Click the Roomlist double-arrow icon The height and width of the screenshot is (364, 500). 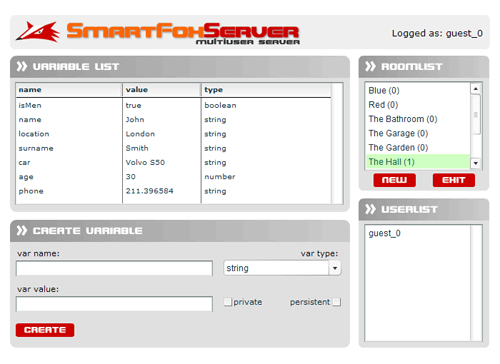pos(370,66)
